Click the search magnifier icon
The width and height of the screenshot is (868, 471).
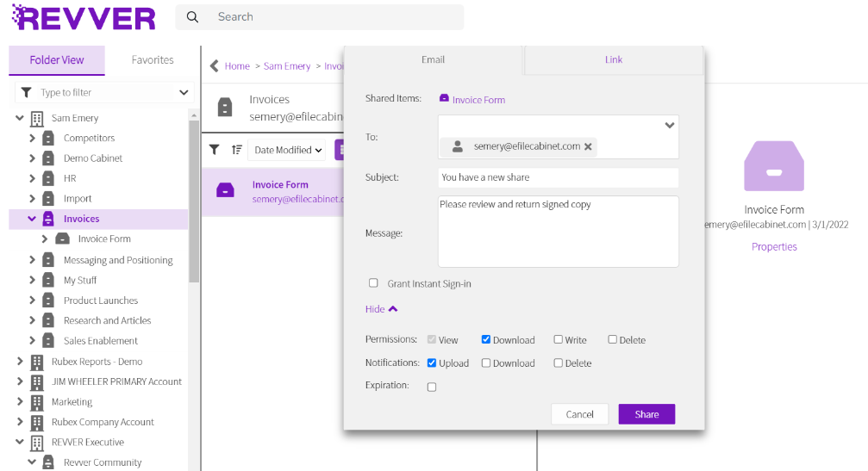click(x=192, y=17)
